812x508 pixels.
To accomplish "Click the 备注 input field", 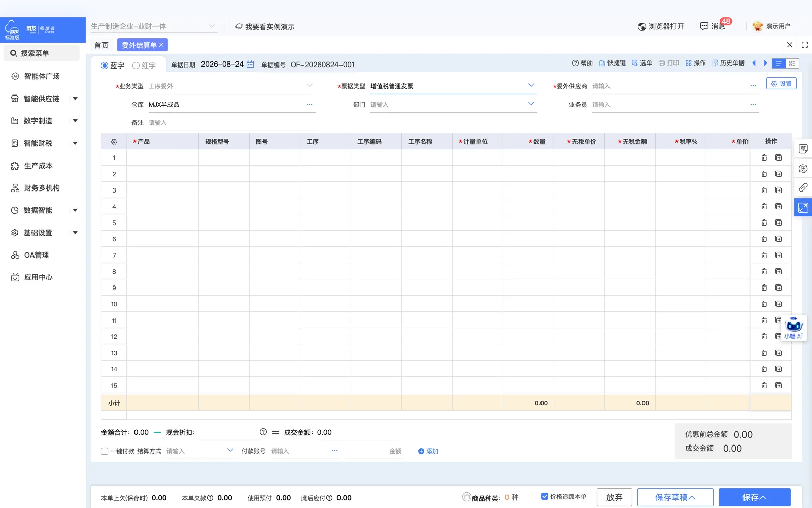I will click(x=231, y=123).
